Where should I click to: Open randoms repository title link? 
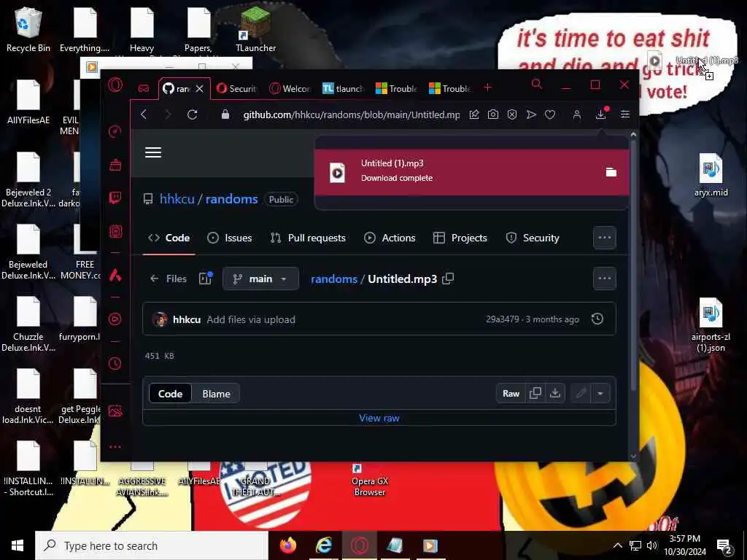[x=231, y=199]
